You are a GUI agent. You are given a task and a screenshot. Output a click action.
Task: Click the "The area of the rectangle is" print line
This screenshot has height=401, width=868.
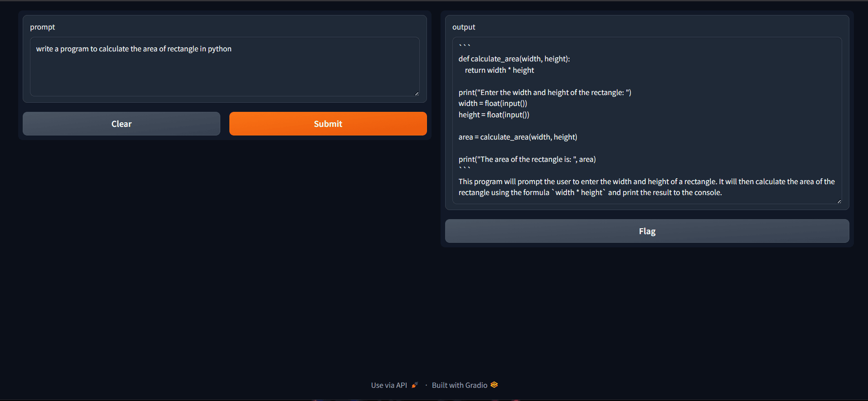pyautogui.click(x=527, y=159)
